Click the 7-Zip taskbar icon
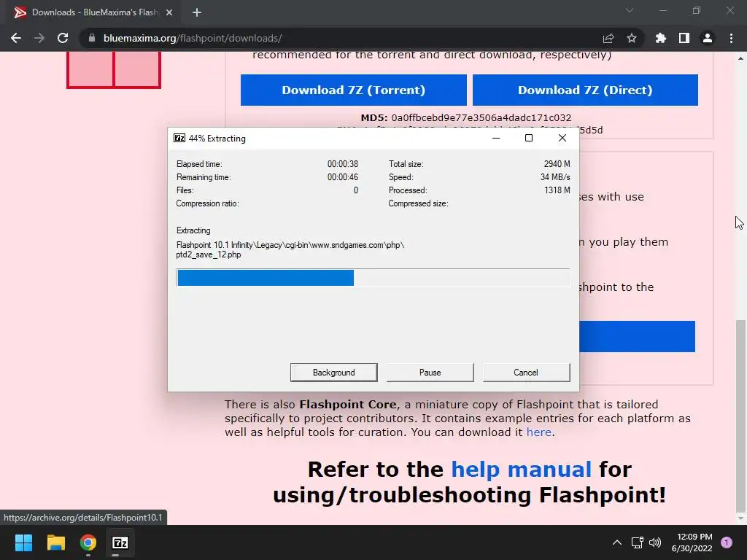Viewport: 747px width, 560px height. pyautogui.click(x=120, y=542)
